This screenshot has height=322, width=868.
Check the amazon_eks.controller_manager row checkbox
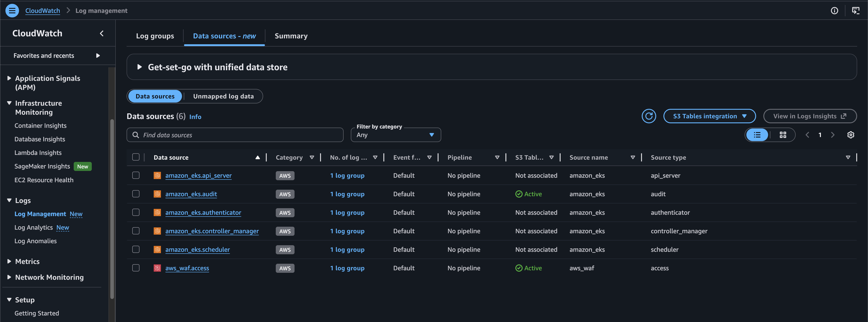tap(136, 231)
